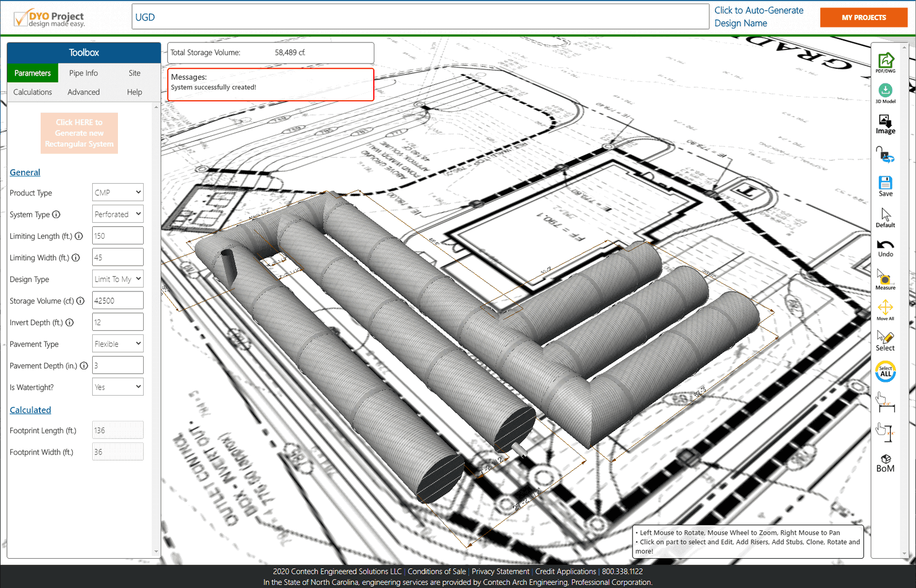
Task: Choose the Move All tool
Action: (885, 309)
